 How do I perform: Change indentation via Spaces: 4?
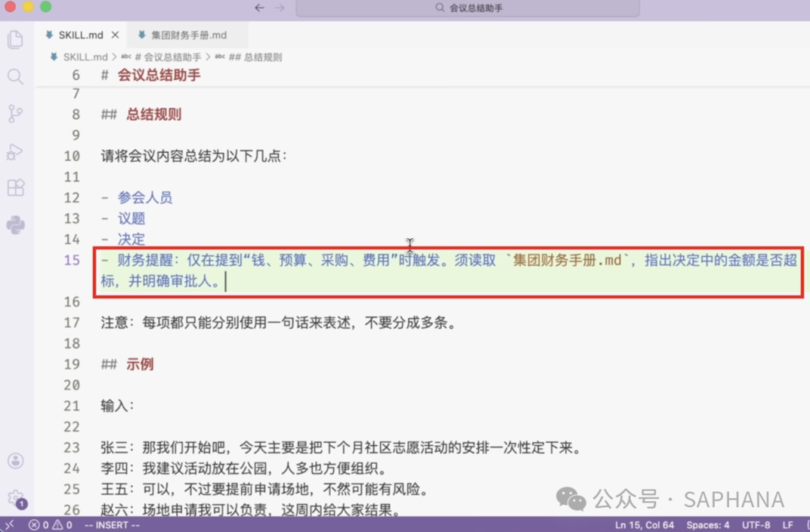(x=708, y=525)
